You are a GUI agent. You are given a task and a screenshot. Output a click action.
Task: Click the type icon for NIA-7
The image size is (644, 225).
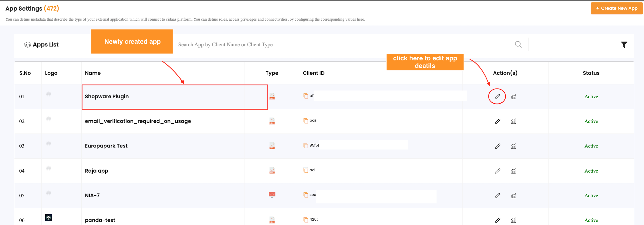tap(272, 195)
